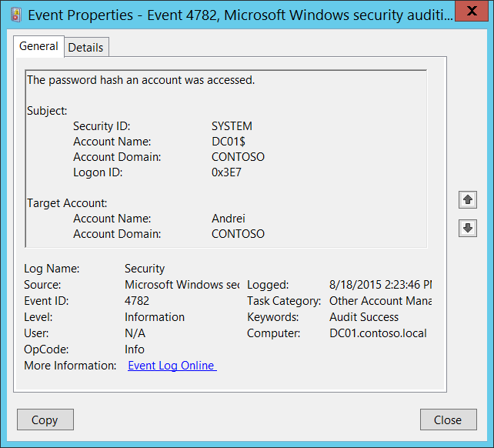Viewport: 494px width, 448px height.
Task: Click the Keywords value Audit Success
Action: [364, 317]
